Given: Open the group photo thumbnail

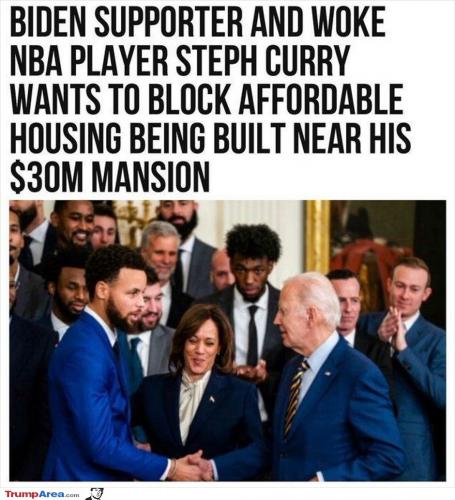Looking at the screenshot, I should 228,340.
